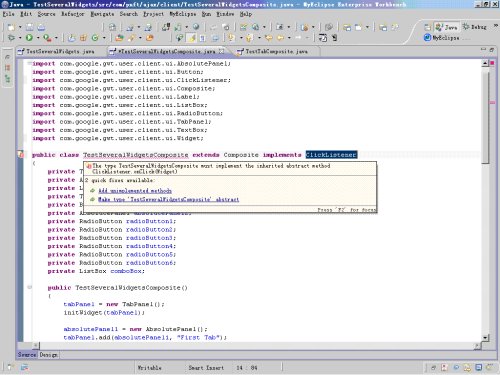Collapse the import statements fold
Viewport: 500px width, 375px height.
(x=29, y=63)
